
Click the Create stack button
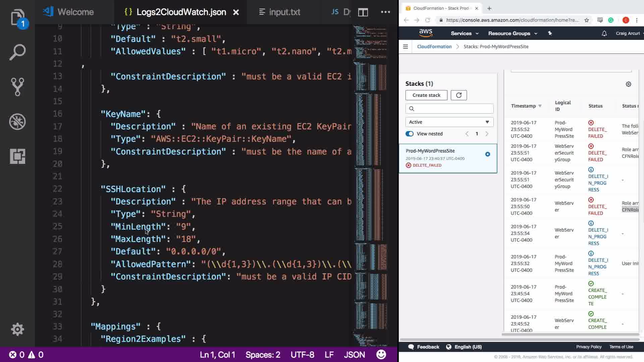click(x=426, y=95)
